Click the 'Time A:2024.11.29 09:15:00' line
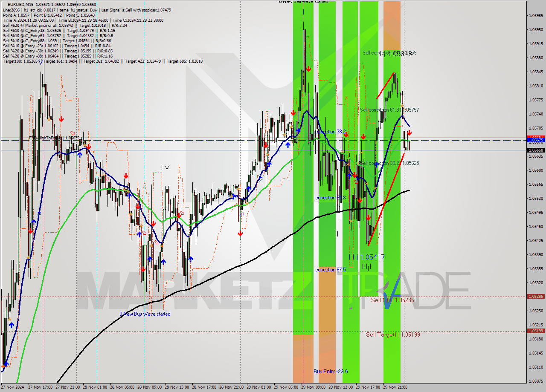Image resolution: width=546 pixels, height=392 pixels. [x=28, y=20]
